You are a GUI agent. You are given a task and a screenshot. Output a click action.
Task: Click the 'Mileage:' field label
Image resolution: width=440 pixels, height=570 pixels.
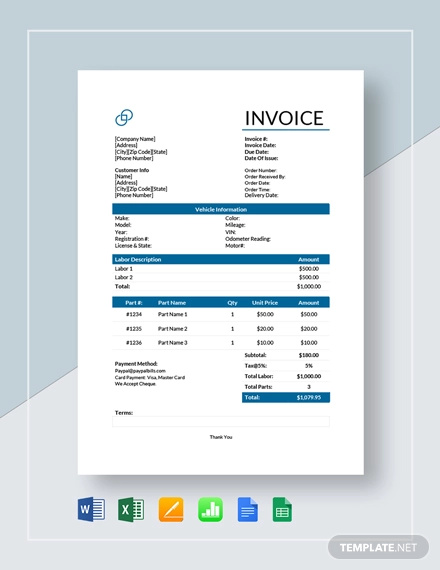pos(235,225)
